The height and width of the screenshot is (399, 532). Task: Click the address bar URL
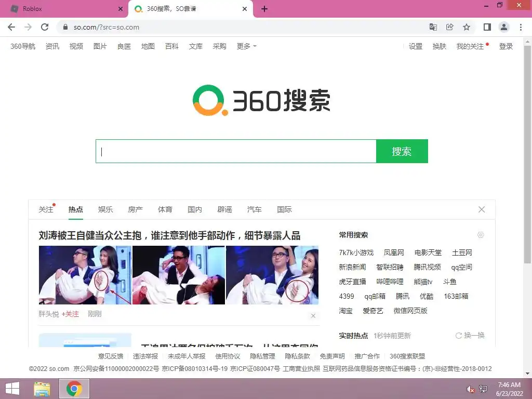point(107,27)
